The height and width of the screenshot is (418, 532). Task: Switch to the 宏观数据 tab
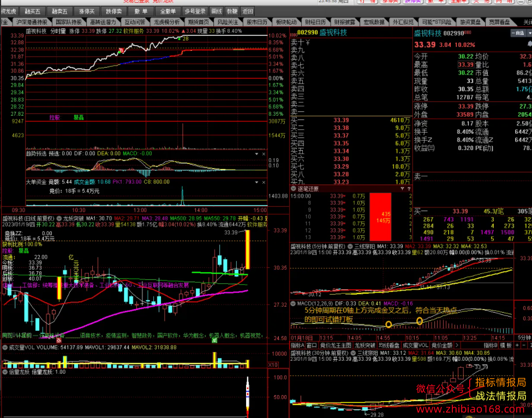(374, 22)
